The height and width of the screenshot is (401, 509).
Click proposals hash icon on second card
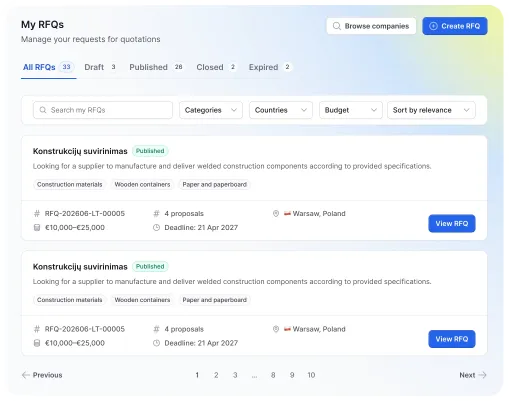156,329
